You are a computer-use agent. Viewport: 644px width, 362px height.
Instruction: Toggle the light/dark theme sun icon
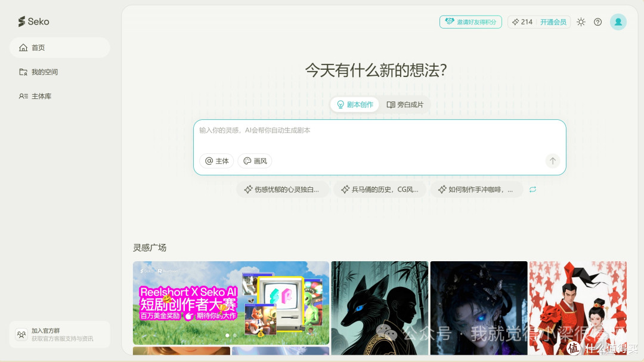581,22
